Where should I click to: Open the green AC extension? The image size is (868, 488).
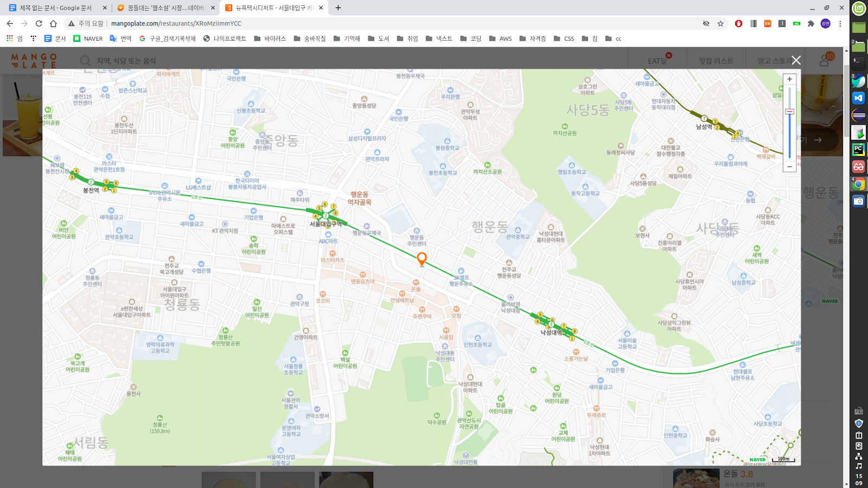point(796,23)
